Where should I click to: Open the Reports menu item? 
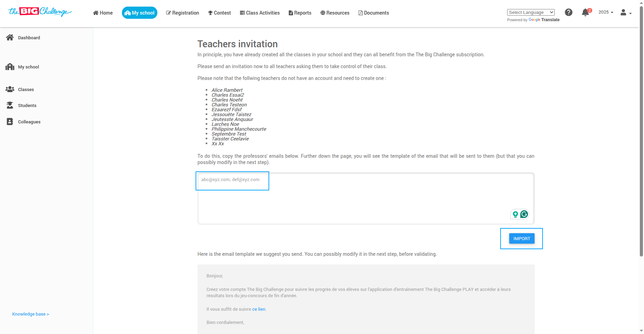300,13
